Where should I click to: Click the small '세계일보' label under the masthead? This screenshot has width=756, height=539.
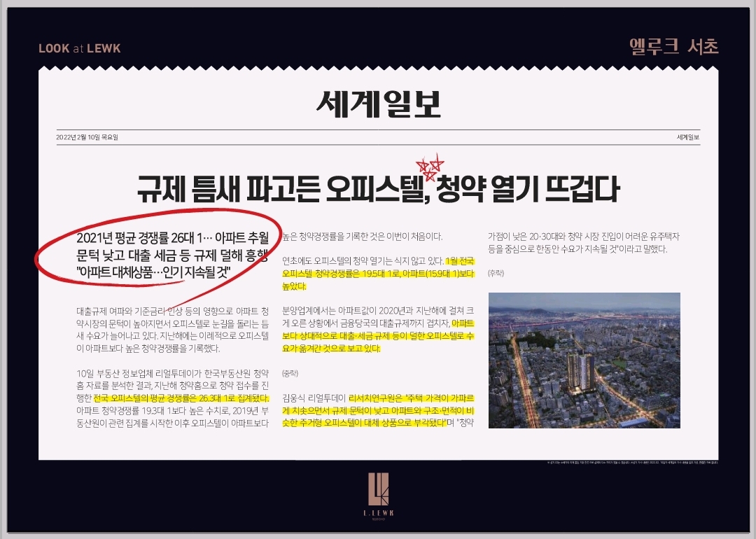pos(688,137)
